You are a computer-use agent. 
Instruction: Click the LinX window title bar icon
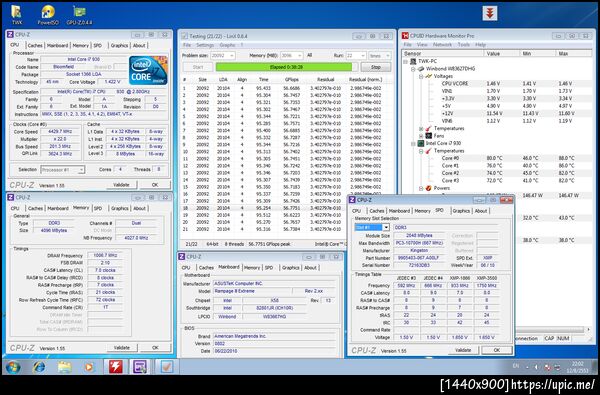point(185,36)
